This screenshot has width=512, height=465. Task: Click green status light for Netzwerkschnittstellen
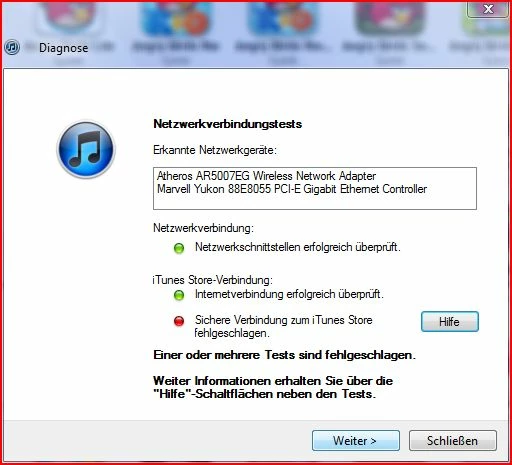coord(179,248)
